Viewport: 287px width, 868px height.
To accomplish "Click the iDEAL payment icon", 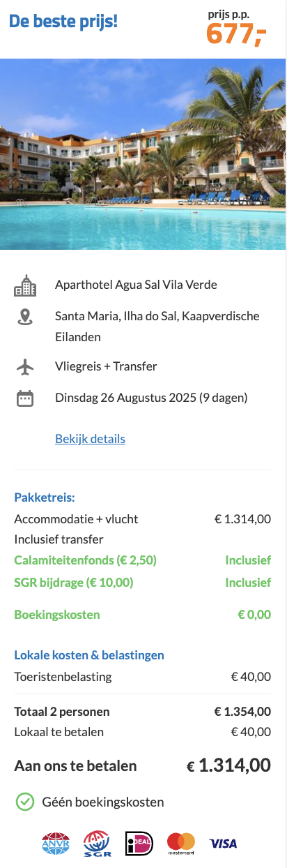I will (139, 843).
